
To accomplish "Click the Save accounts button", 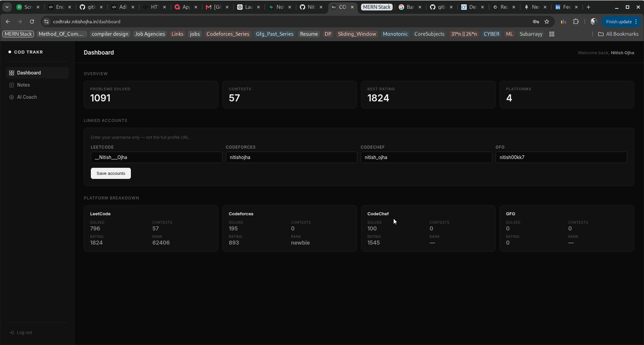I will [111, 174].
